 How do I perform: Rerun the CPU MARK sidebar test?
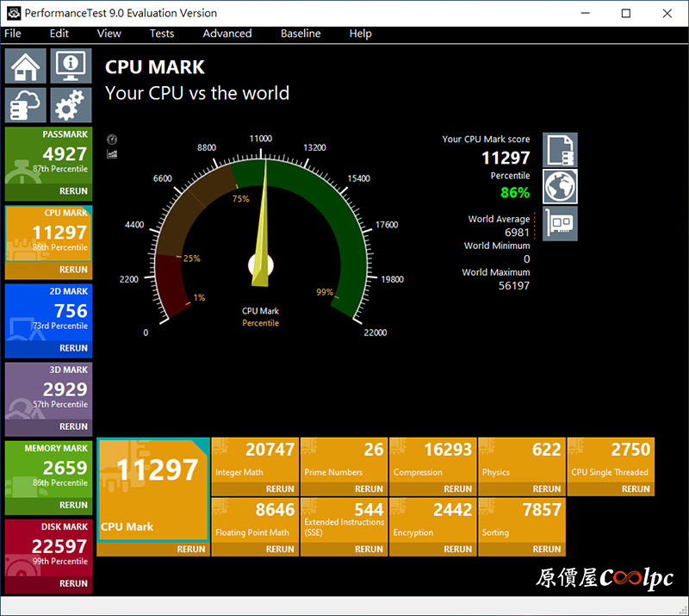tap(49, 270)
